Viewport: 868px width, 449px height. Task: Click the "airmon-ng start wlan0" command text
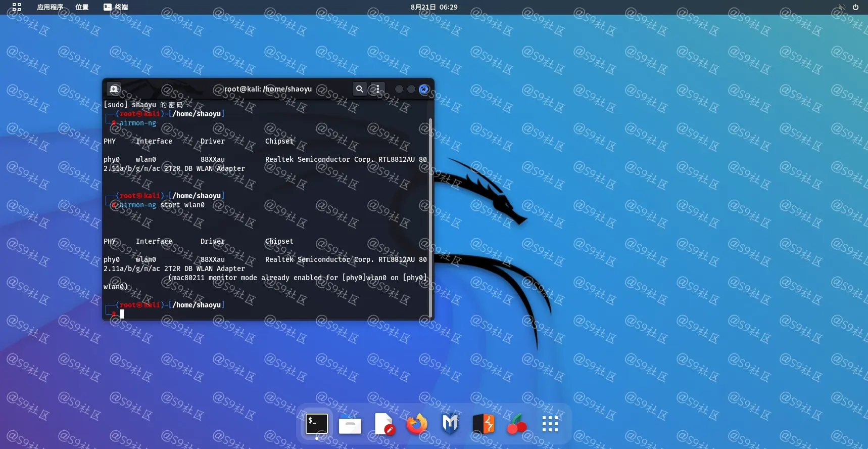click(x=162, y=205)
